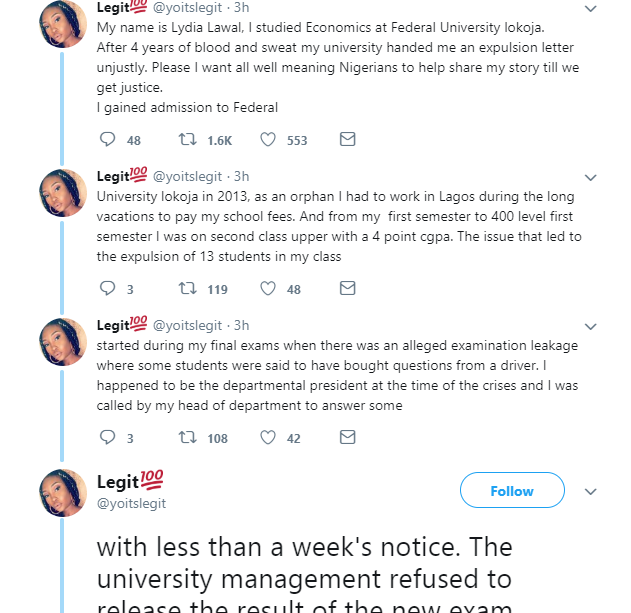Like the tweet with 42 likes
The image size is (631, 613).
click(x=268, y=438)
